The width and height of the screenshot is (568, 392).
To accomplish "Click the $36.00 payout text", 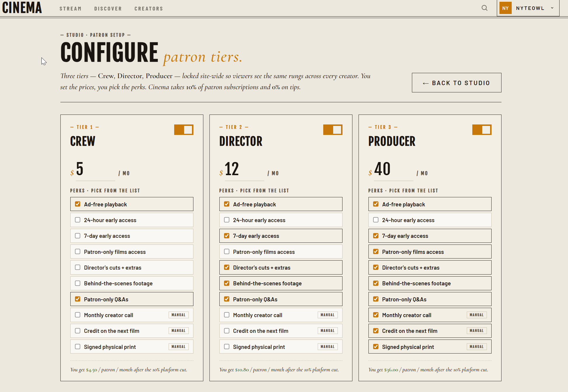I will (x=391, y=370).
